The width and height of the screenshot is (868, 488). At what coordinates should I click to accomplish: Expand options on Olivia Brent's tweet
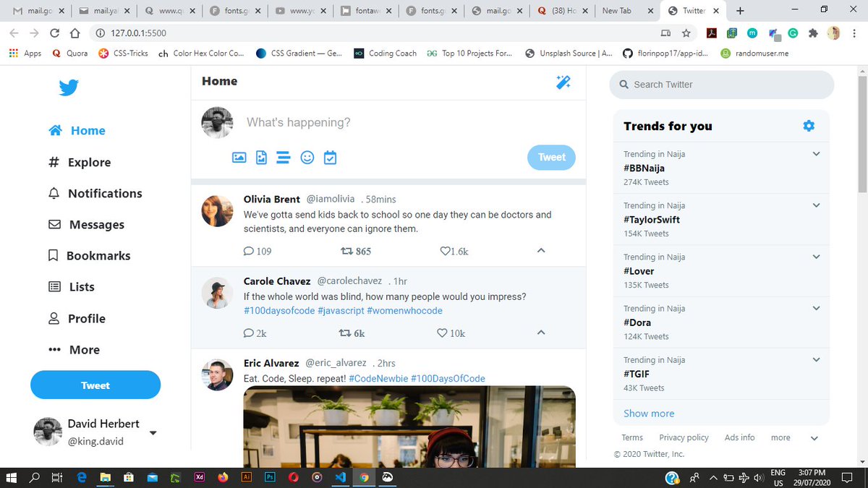tap(540, 251)
